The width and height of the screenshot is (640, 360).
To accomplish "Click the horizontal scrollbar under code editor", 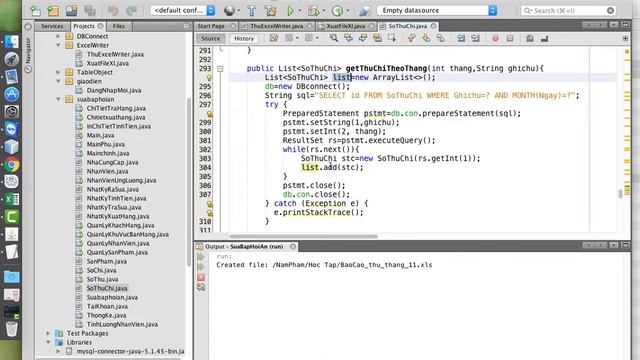I will point(304,236).
